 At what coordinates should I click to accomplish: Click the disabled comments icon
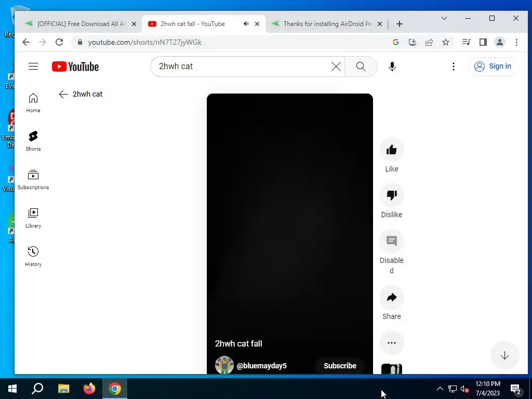pos(392,241)
